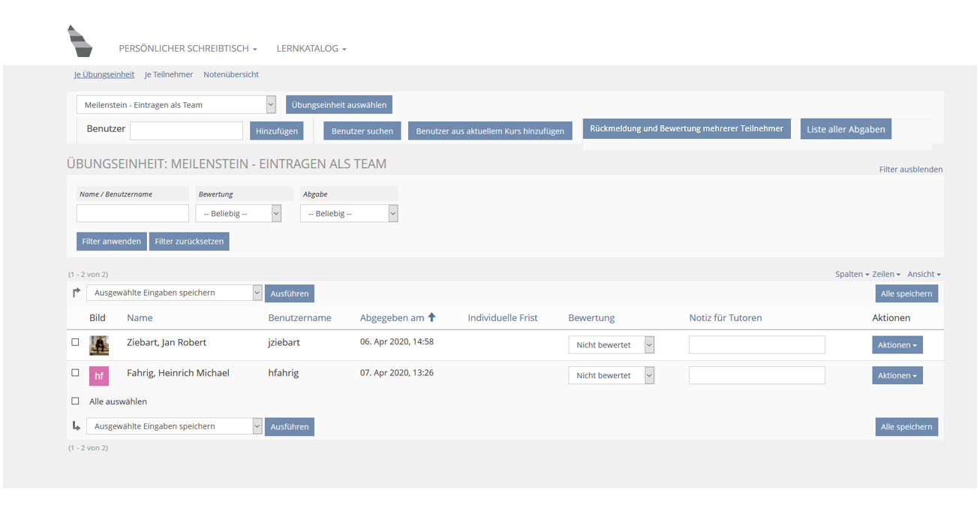Select the checkbox for Fahrig, Heinrich Michael
Screen dimensions: 980x511
(75, 373)
